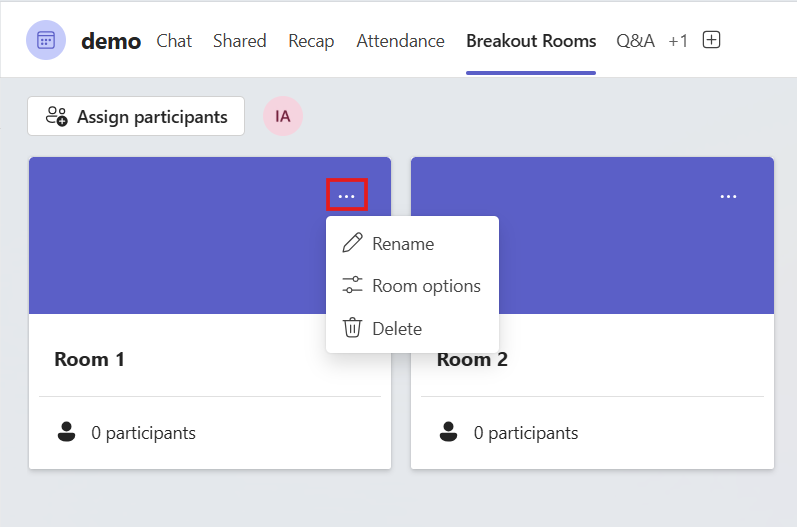
Task: Expand the +1 hidden tabs overflow
Action: tap(678, 41)
